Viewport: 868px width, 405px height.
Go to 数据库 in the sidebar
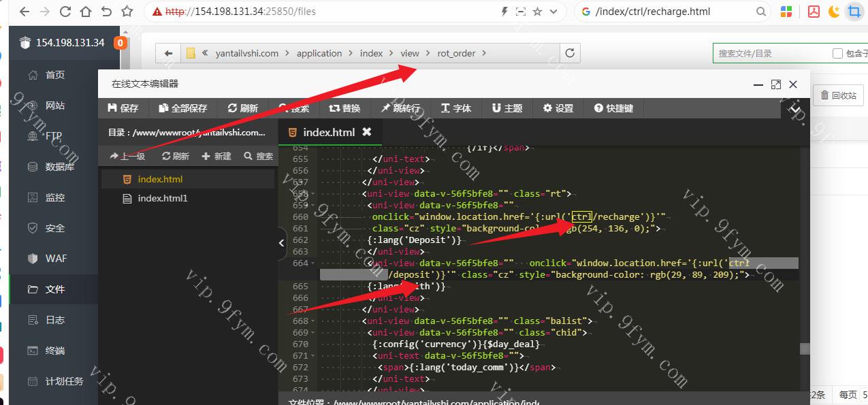coord(59,167)
